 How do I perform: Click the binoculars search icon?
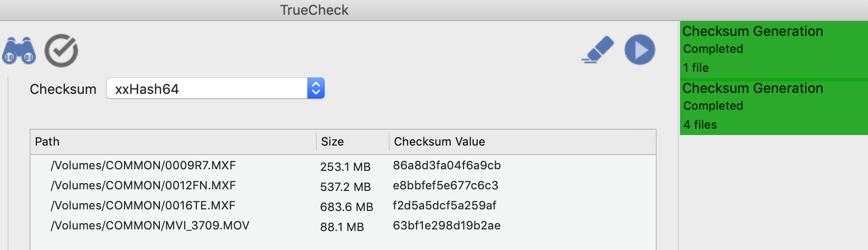(19, 51)
